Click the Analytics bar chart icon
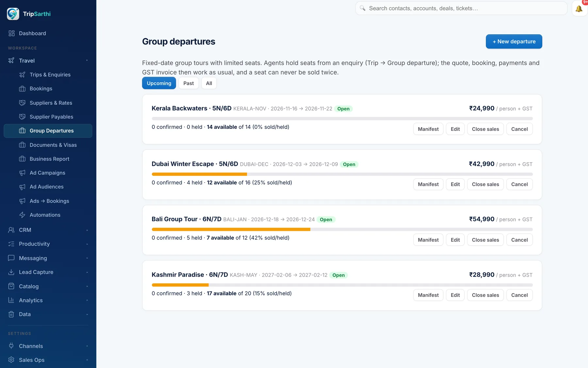This screenshot has width=588, height=368. pos(11,300)
